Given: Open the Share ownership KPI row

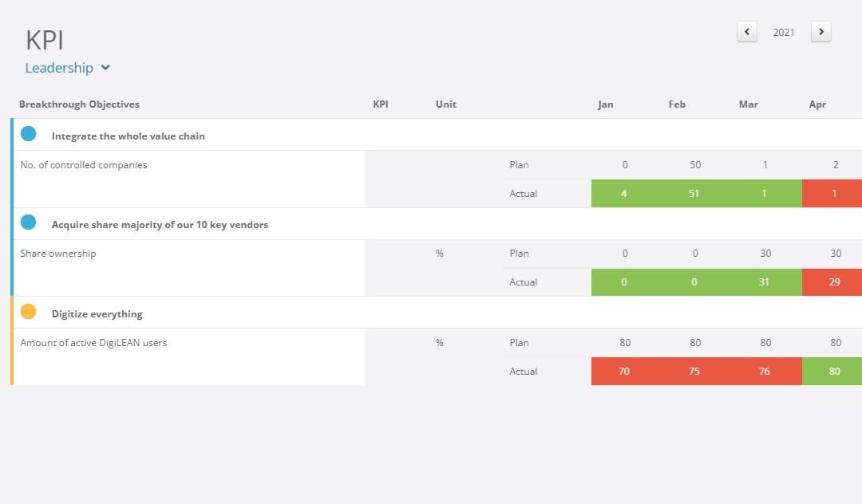Looking at the screenshot, I should point(58,253).
